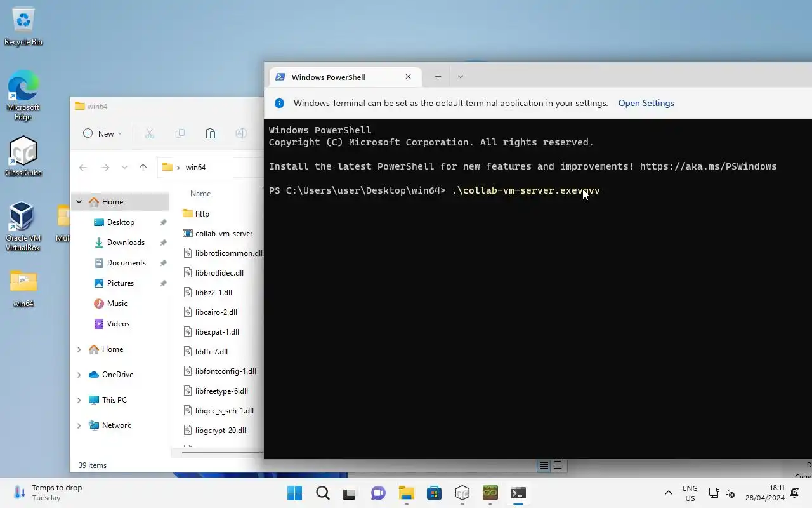
Task: Open Microsoft Store from the taskbar
Action: (x=434, y=493)
